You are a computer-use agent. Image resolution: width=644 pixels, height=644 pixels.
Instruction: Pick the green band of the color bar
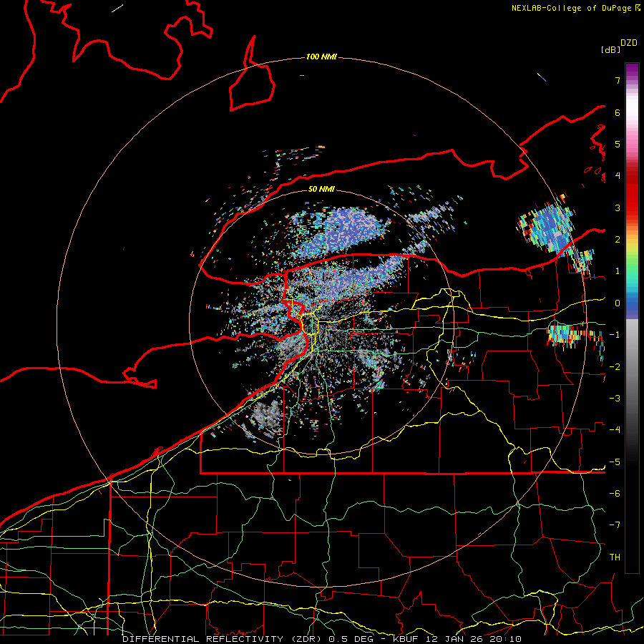[x=632, y=265]
